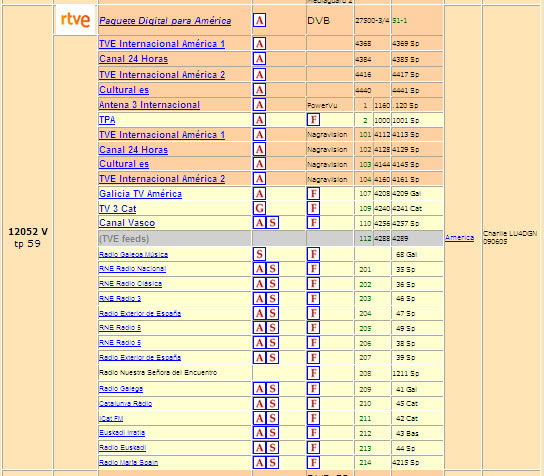Viewport: 544px width, 476px height.
Task: Click the A icon in the TPA row
Action: coord(259,120)
